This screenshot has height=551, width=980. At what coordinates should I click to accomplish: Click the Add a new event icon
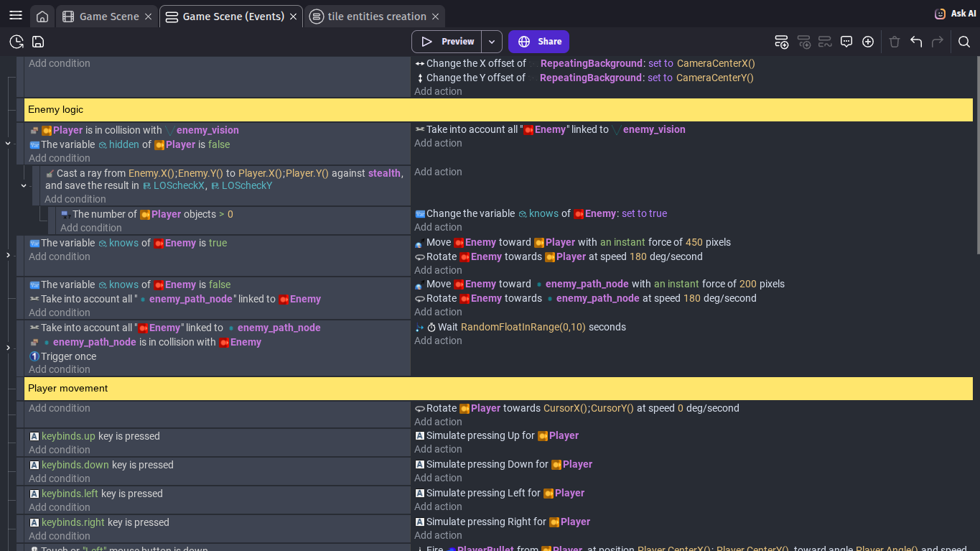tap(782, 42)
